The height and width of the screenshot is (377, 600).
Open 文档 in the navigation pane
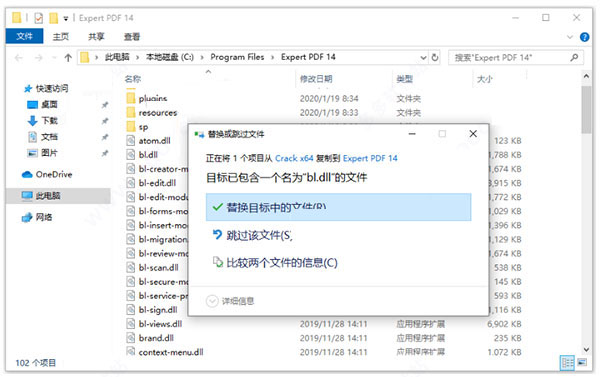click(49, 137)
